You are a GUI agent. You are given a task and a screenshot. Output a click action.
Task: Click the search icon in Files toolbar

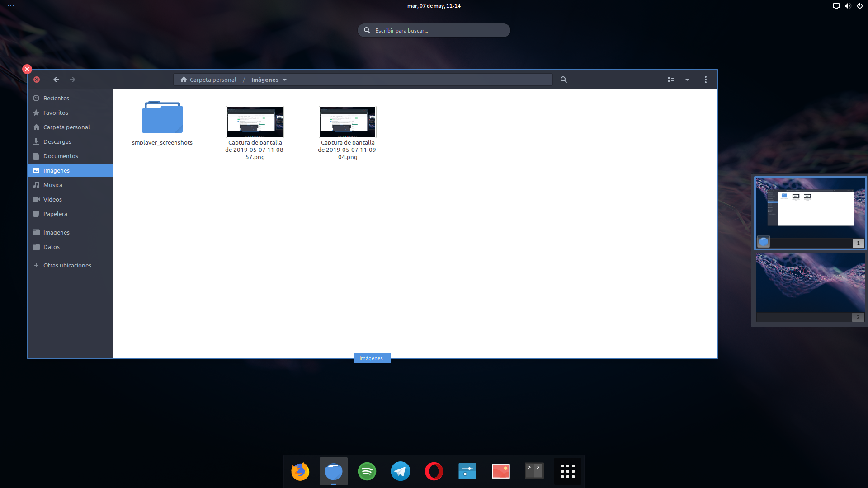pos(564,80)
